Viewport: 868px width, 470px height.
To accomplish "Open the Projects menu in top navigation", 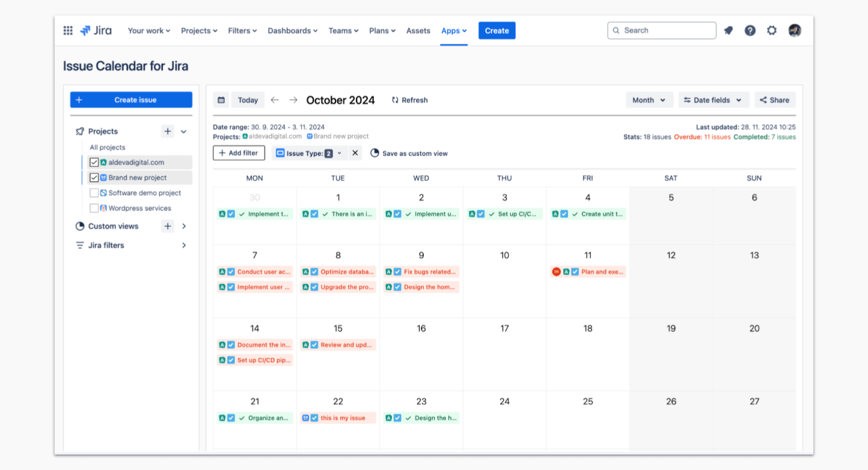I will point(199,30).
